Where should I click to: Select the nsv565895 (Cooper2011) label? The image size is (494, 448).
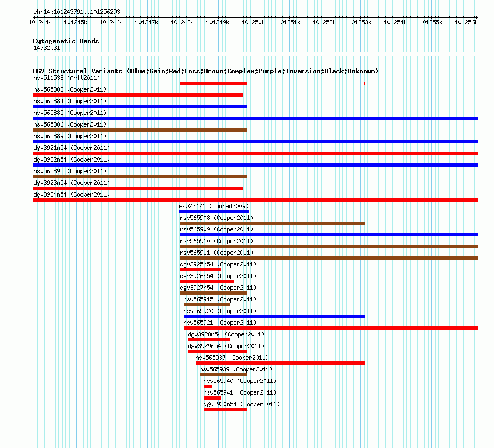[x=70, y=171]
